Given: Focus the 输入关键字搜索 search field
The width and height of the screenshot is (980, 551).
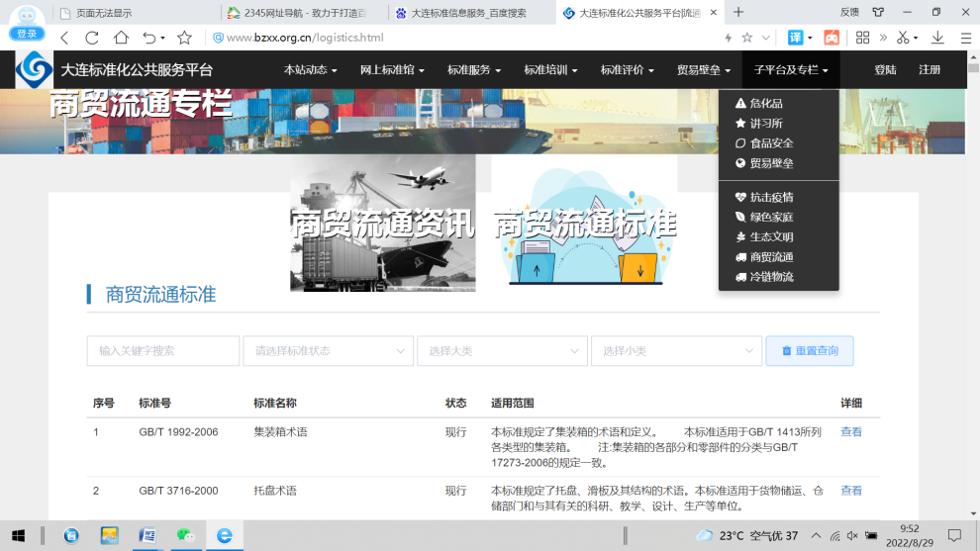Looking at the screenshot, I should tap(163, 351).
